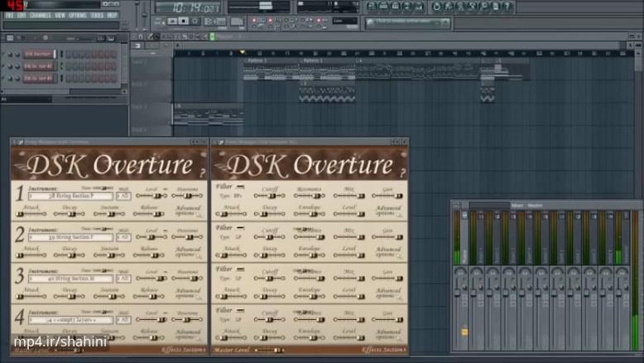Click Advanced options in layer 1

(189, 211)
